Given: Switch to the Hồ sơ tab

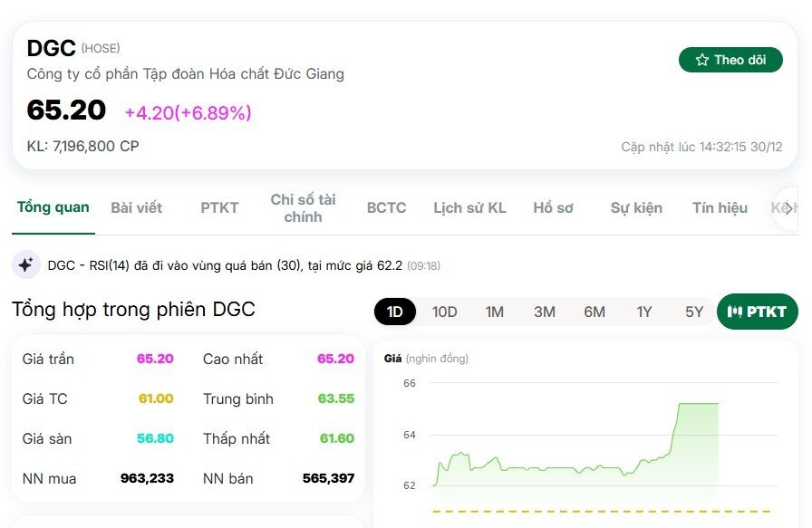Looking at the screenshot, I should tap(553, 208).
